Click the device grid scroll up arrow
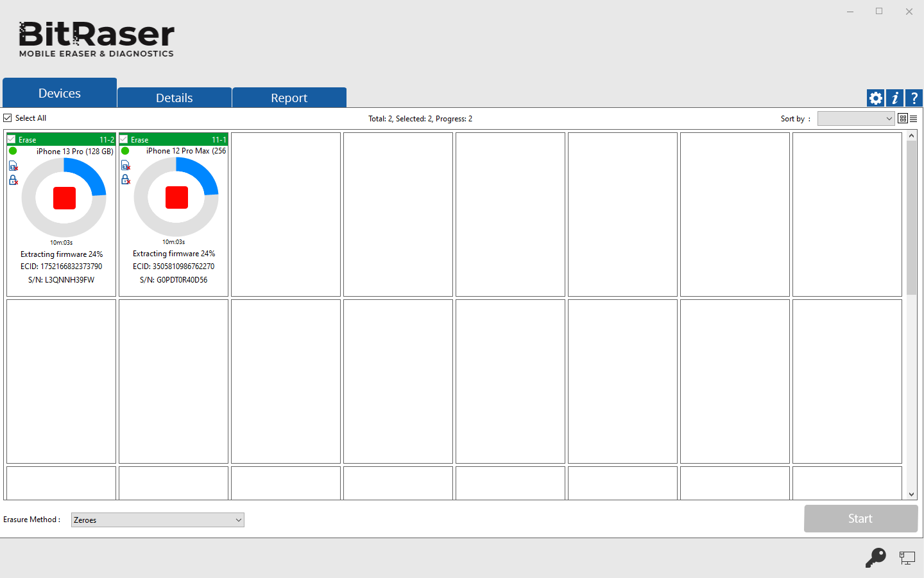 click(912, 136)
